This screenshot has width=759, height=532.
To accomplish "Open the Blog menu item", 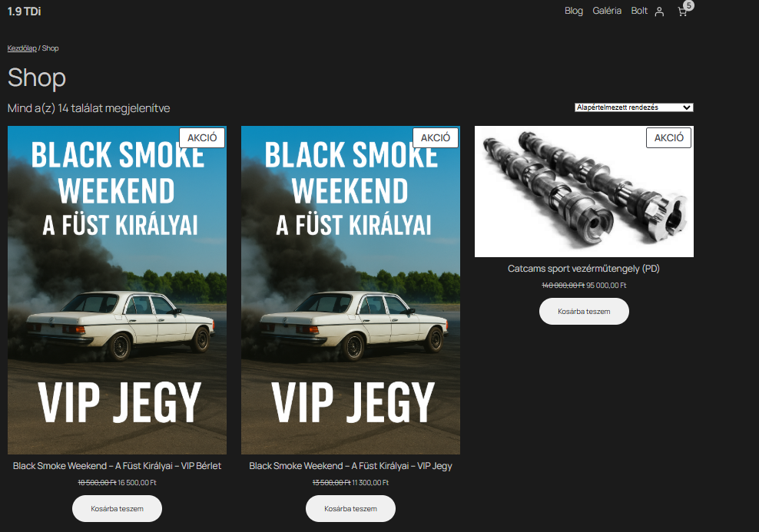I will (x=574, y=11).
